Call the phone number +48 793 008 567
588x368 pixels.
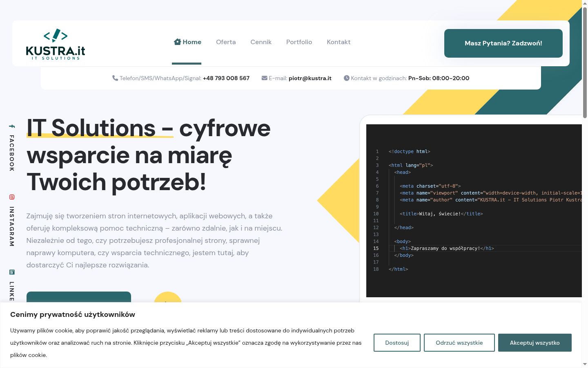click(226, 78)
